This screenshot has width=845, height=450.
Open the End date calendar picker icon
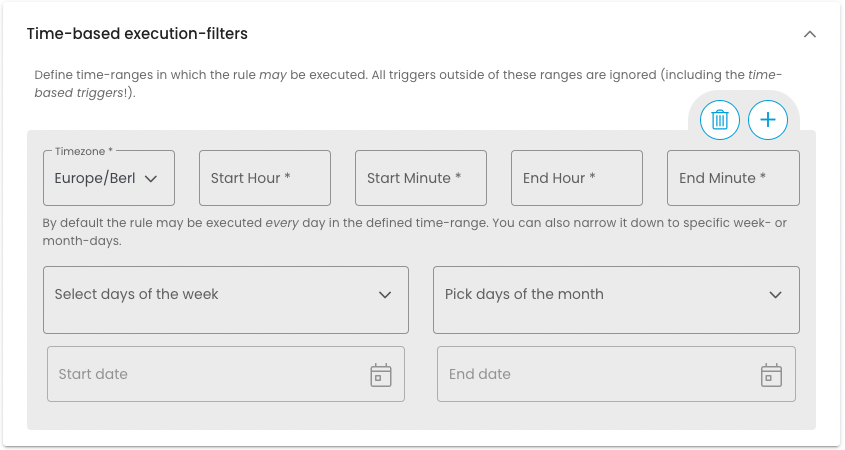pyautogui.click(x=771, y=375)
